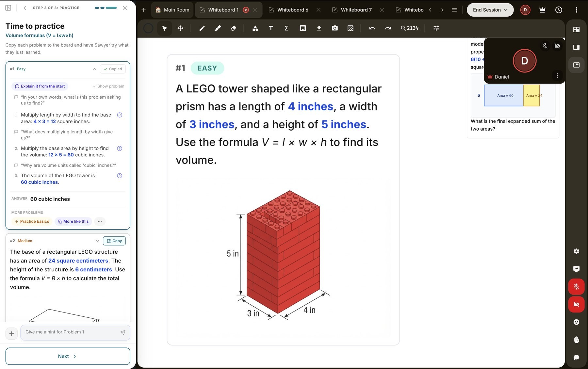Switch to grid layout view
Image resolution: width=588 pixels, height=369 pixels.
[577, 30]
